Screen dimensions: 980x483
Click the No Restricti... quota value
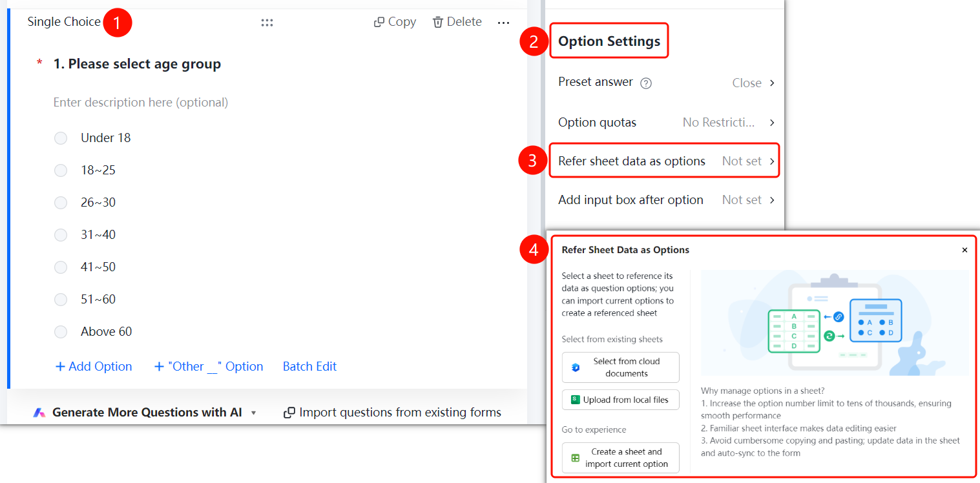coord(718,123)
